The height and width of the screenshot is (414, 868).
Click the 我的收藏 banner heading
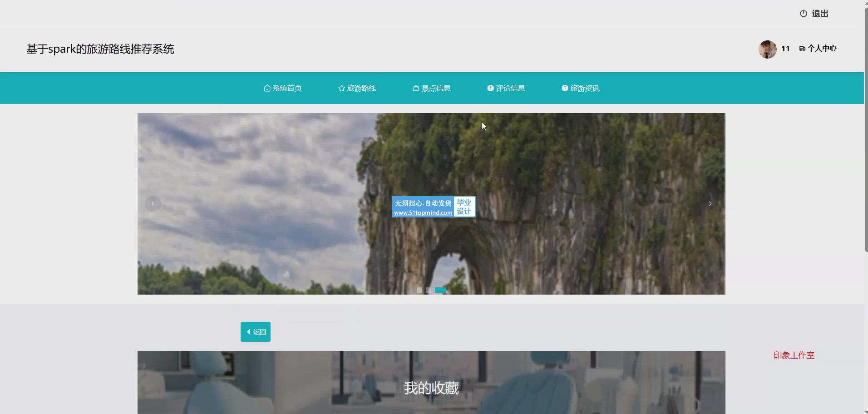coord(431,388)
